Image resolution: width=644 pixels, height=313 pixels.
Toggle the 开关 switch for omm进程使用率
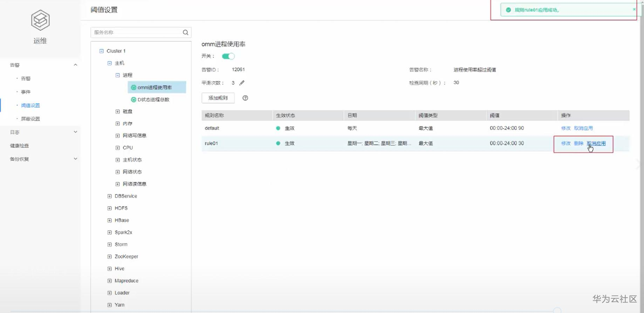[x=228, y=56]
